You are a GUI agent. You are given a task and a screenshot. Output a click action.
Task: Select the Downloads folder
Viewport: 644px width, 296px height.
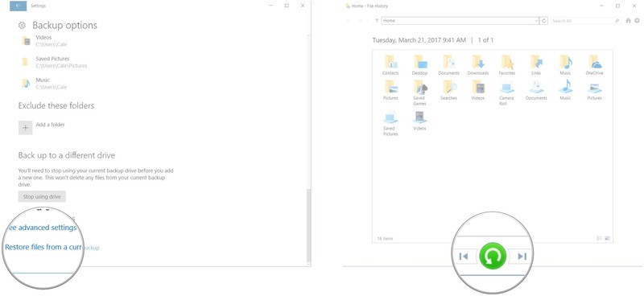(x=478, y=65)
